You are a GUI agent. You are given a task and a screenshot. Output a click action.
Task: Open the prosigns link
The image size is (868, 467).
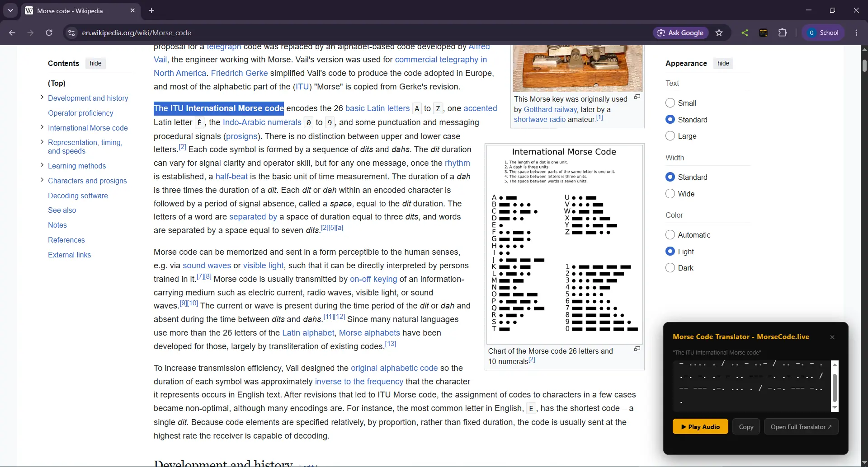pos(241,136)
